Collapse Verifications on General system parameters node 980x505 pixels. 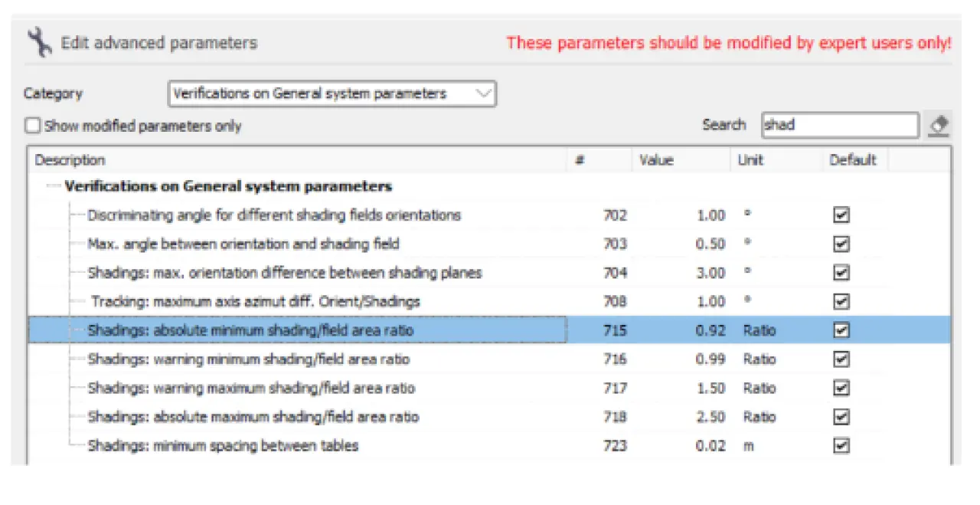(52, 186)
